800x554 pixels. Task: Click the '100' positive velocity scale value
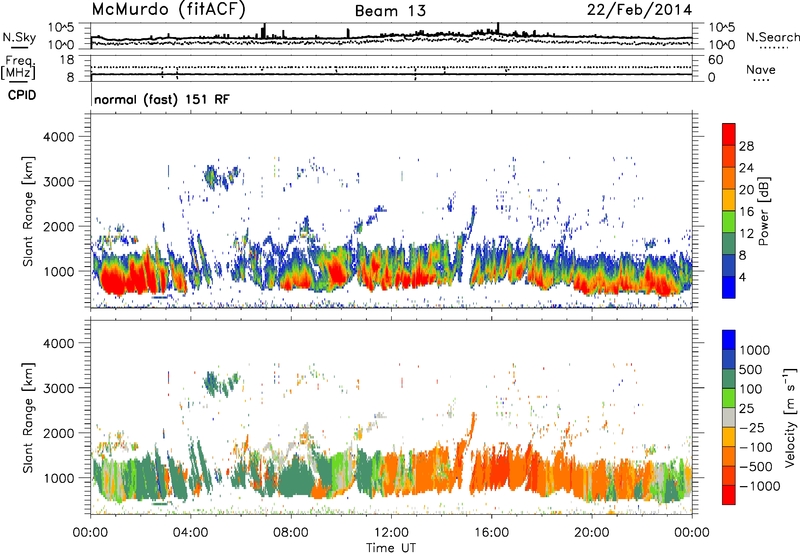[751, 389]
